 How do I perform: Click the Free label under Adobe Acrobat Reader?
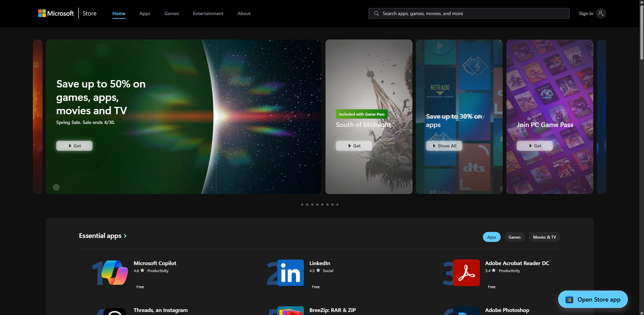point(492,287)
